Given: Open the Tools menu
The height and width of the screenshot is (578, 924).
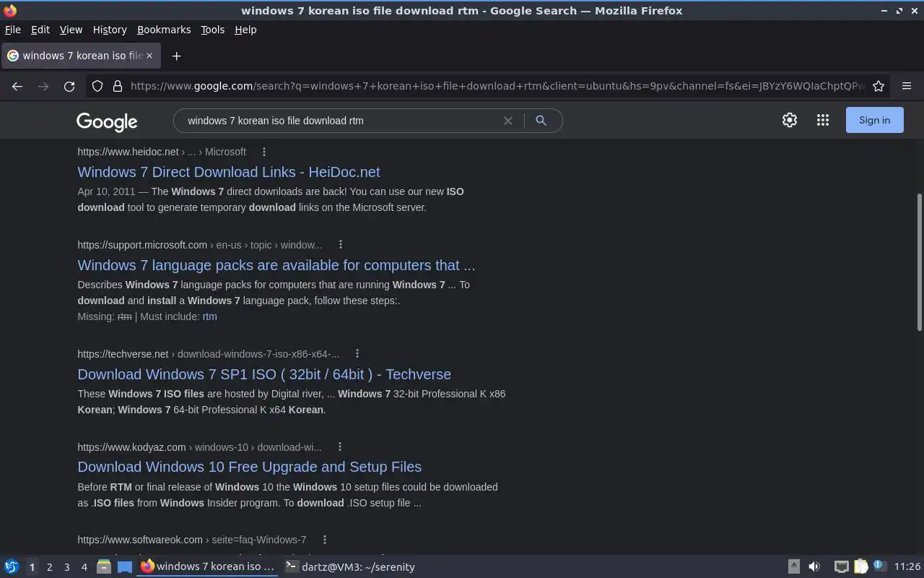Looking at the screenshot, I should (213, 30).
